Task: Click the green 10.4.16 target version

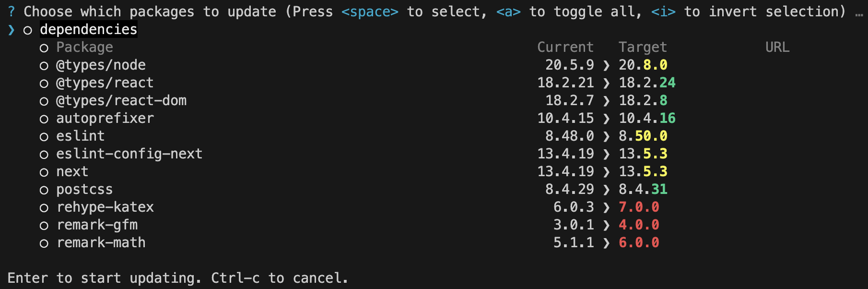Action: pyautogui.click(x=647, y=118)
